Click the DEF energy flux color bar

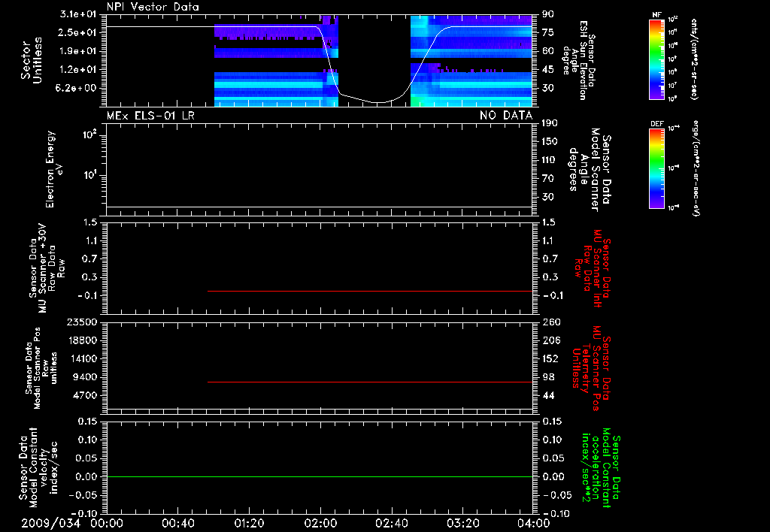tap(656, 168)
